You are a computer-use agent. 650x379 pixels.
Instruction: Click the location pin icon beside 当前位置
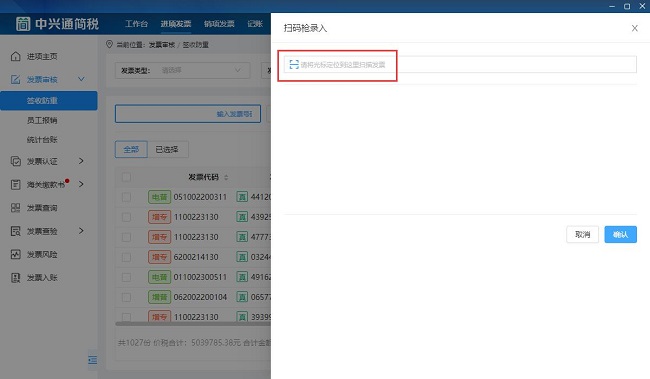pos(109,44)
